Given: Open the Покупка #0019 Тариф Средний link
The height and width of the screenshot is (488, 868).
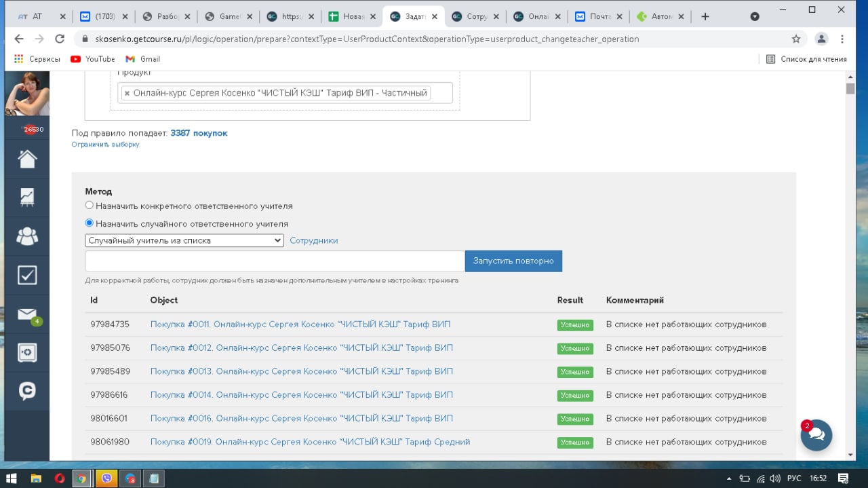Looking at the screenshot, I should click(310, 442).
